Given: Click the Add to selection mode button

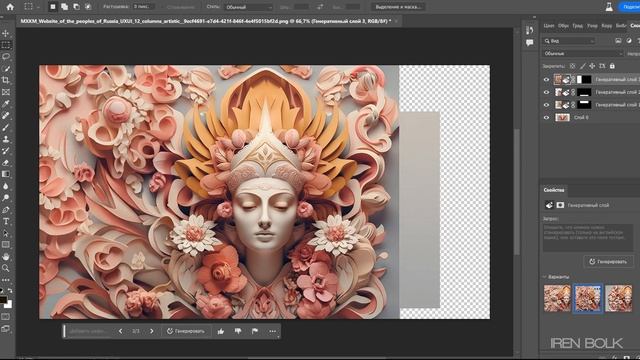Looking at the screenshot, I should point(64,7).
